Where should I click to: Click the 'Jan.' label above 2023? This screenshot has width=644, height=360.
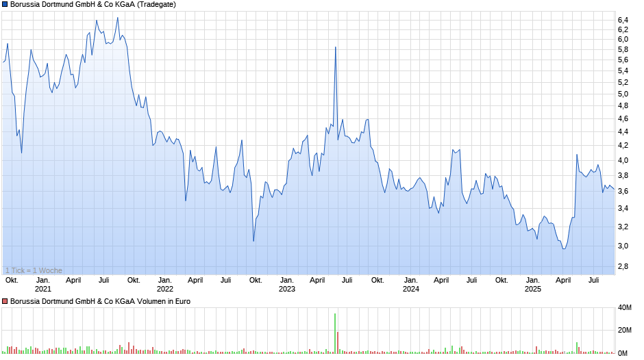click(x=286, y=281)
